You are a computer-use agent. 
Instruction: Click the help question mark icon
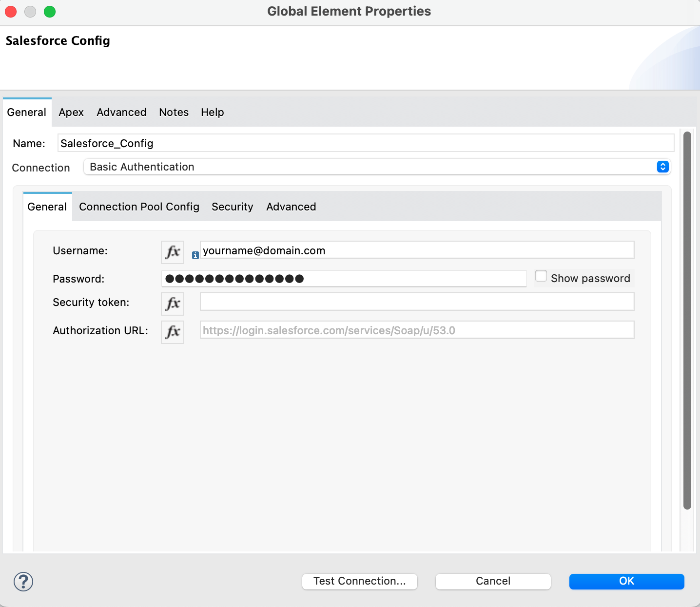tap(23, 581)
